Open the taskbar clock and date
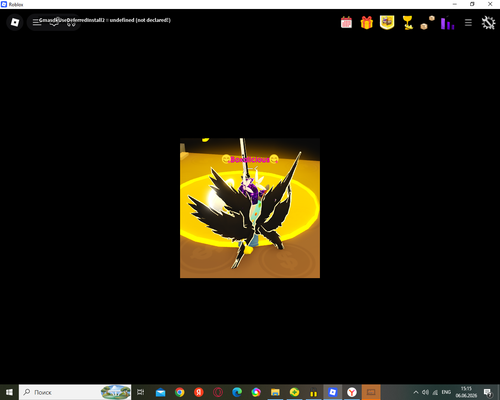Image resolution: width=500 pixels, height=400 pixels. coord(466,392)
